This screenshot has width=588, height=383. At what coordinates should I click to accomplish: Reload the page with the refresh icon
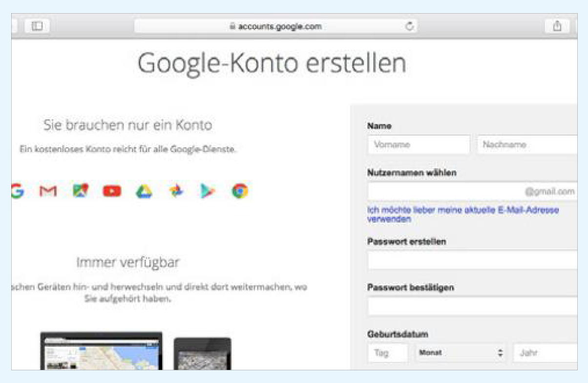410,26
